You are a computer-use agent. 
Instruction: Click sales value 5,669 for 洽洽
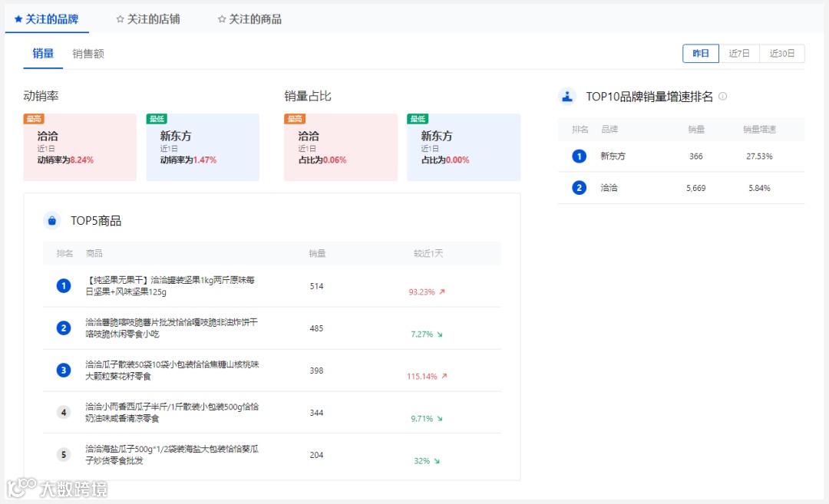695,188
